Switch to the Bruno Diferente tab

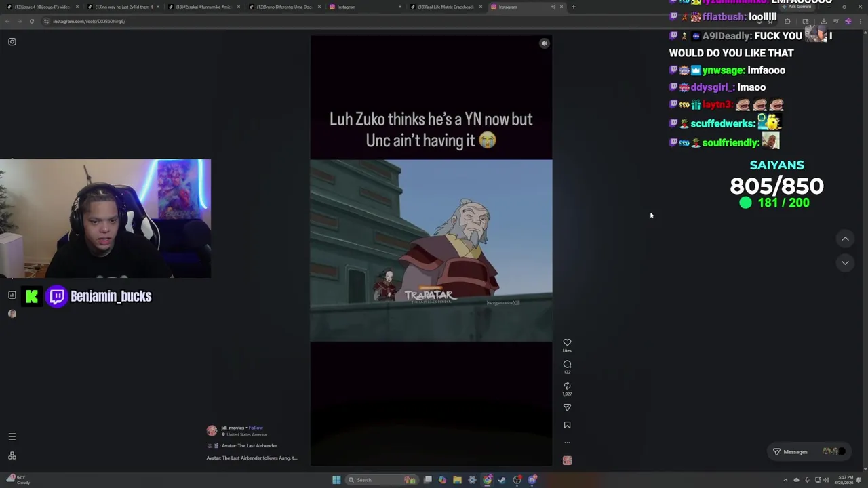[283, 7]
